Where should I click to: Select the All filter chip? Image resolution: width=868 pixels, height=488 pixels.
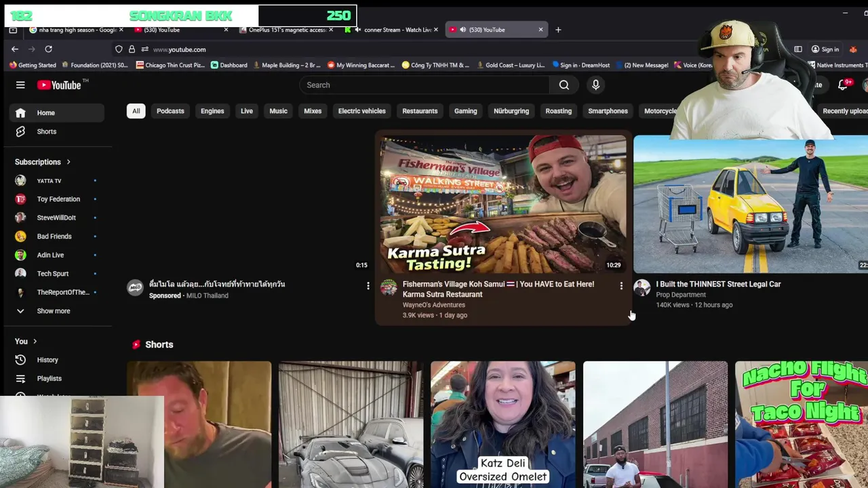point(136,111)
